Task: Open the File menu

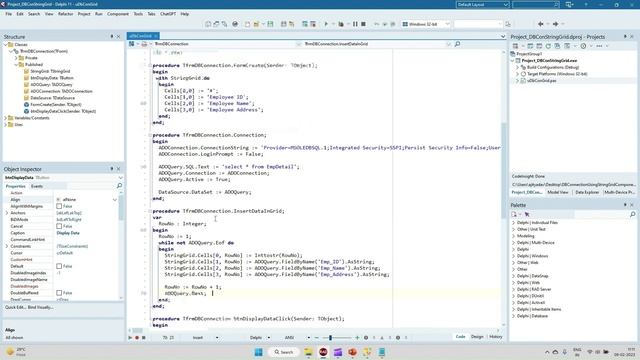Action: [x=9, y=14]
